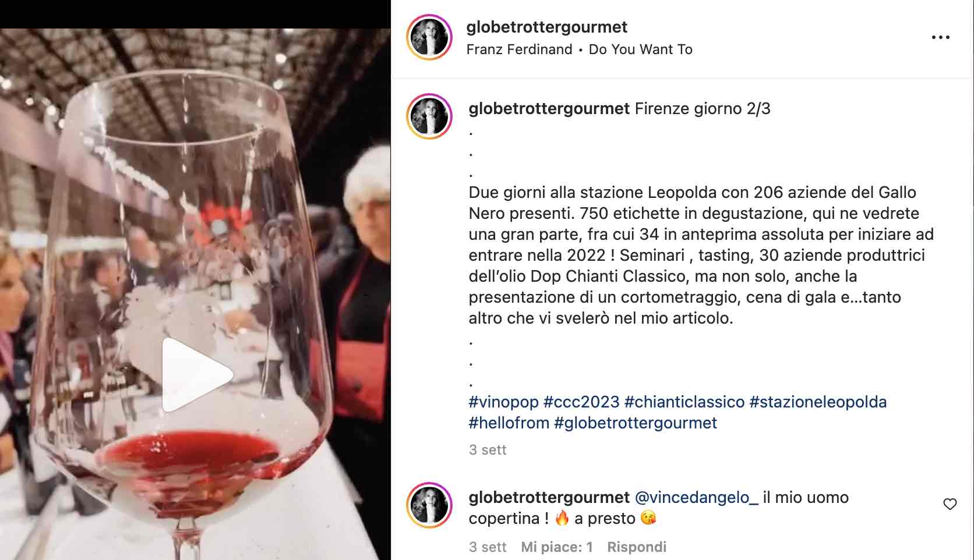This screenshot has height=560, width=974.
Task: Open the comment author's profile avatar
Action: pos(429,505)
